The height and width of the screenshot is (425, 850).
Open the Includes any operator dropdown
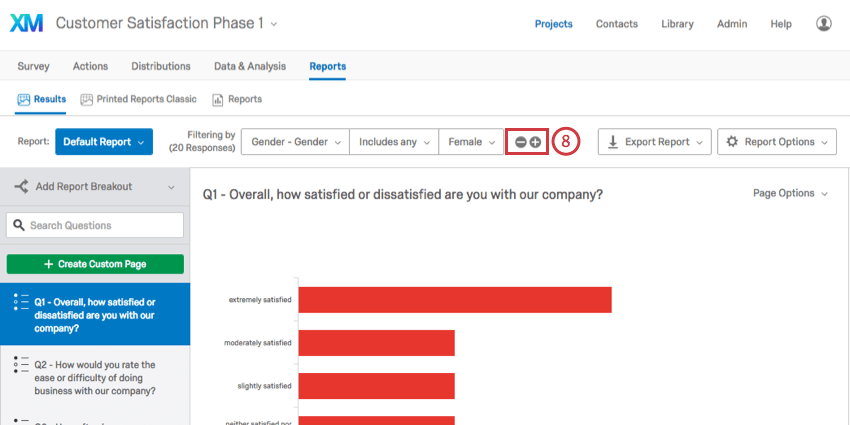pyautogui.click(x=394, y=142)
